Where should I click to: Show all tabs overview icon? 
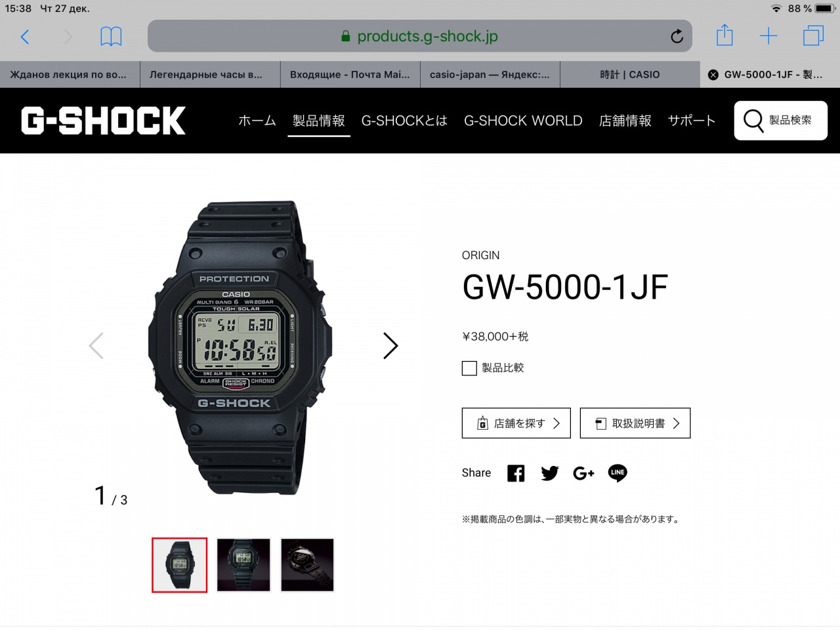[814, 36]
